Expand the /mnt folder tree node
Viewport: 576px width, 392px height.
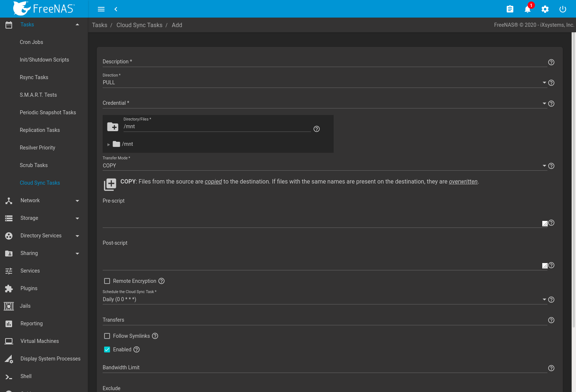[109, 144]
